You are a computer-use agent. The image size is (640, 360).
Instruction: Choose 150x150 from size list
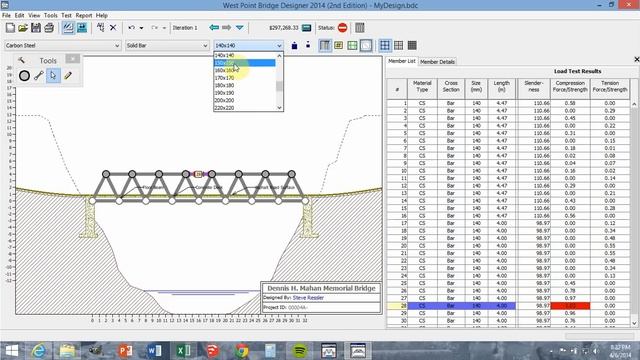(244, 63)
